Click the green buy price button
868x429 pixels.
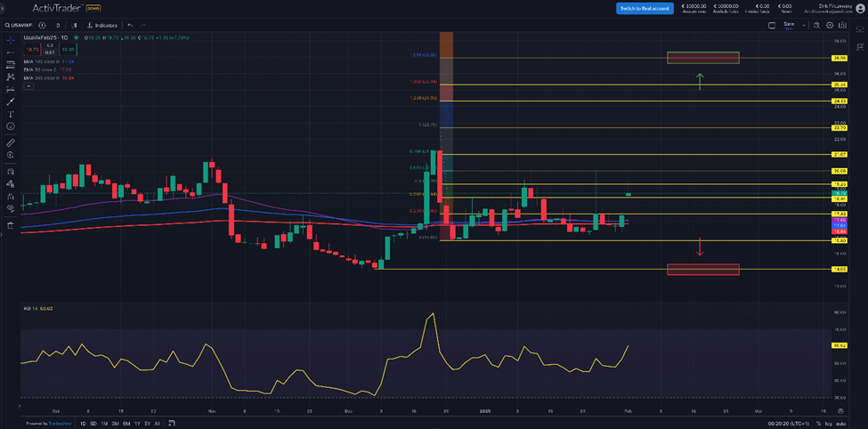(x=69, y=49)
